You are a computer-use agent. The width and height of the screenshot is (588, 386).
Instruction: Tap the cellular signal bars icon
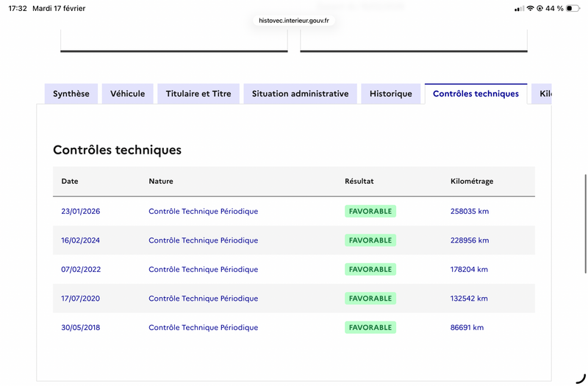(519, 8)
